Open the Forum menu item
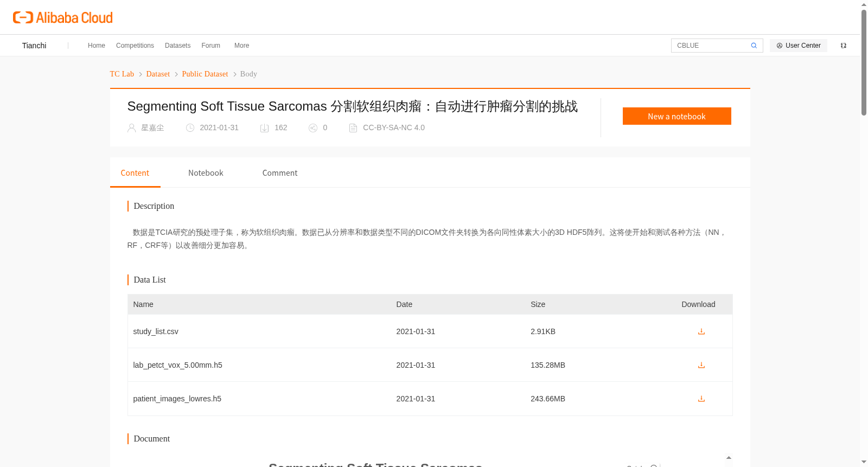 (x=210, y=46)
